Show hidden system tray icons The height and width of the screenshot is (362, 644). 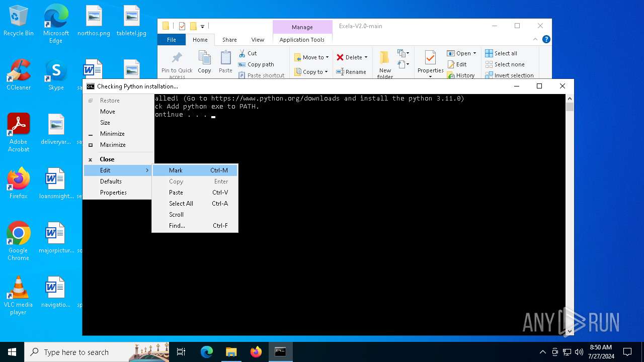[542, 352]
